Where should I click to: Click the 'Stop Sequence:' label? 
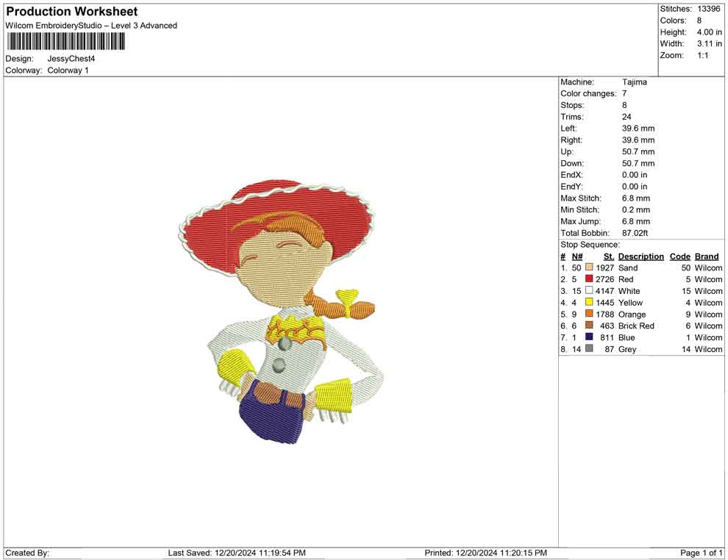tap(590, 245)
